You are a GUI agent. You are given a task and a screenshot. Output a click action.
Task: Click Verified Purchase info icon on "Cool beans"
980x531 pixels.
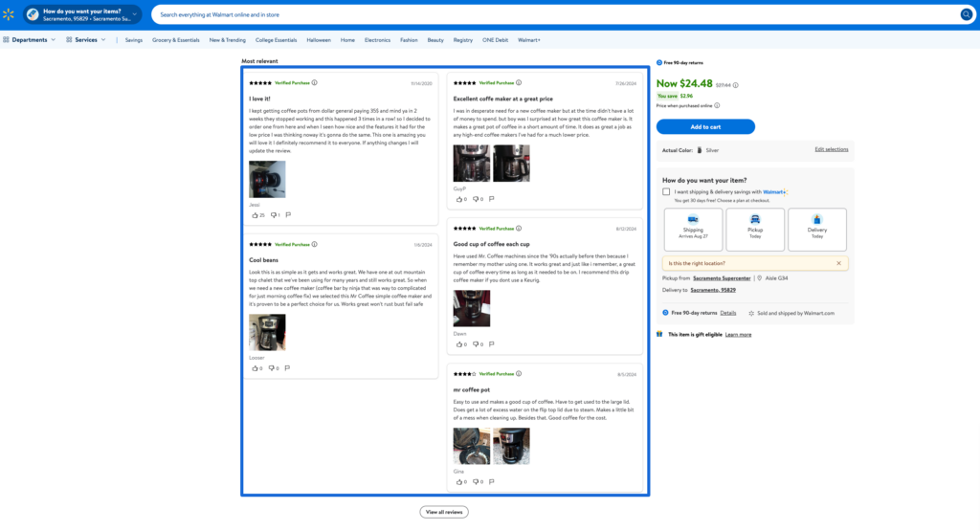(314, 244)
